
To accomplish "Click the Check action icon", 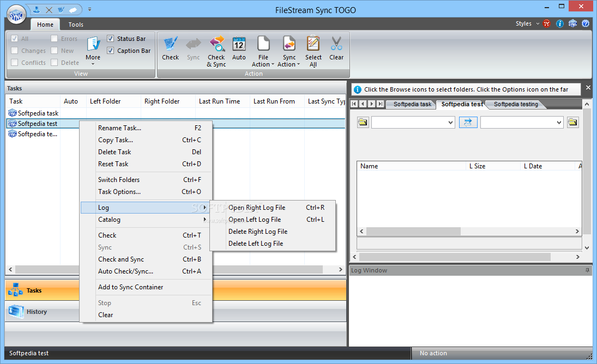I will [170, 44].
